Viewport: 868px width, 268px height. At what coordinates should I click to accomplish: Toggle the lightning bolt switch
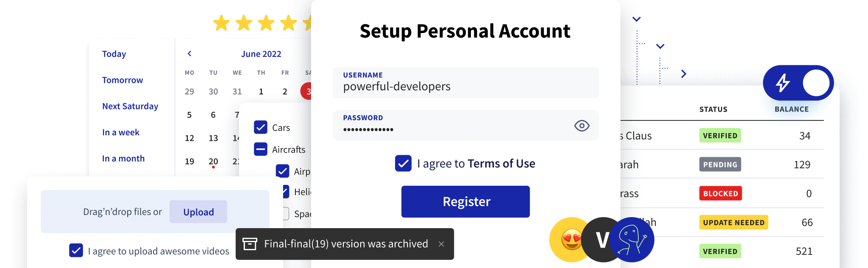(x=798, y=83)
